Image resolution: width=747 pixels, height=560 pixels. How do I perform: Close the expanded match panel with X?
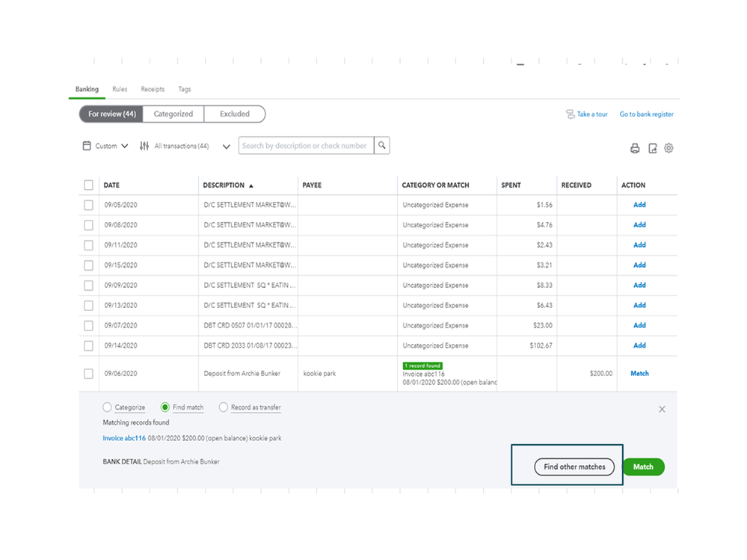(x=663, y=409)
